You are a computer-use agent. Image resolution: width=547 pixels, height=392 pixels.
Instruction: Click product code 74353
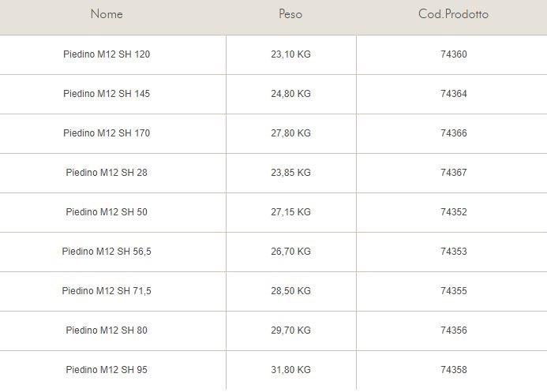(454, 252)
